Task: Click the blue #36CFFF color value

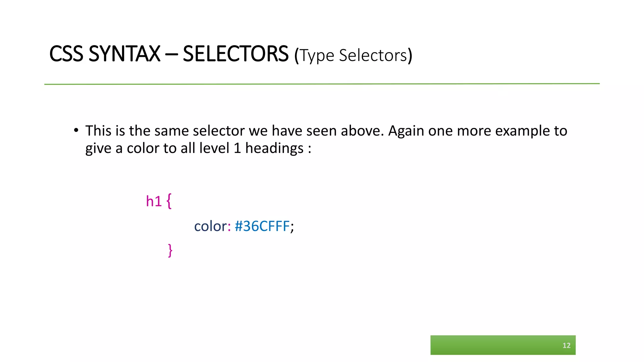Action: pos(262,226)
